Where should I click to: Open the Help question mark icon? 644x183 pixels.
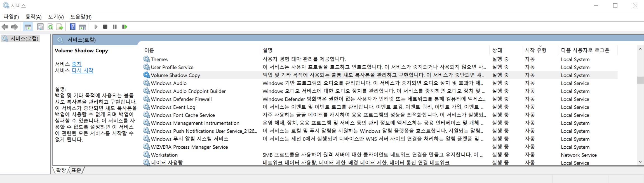coord(72,27)
